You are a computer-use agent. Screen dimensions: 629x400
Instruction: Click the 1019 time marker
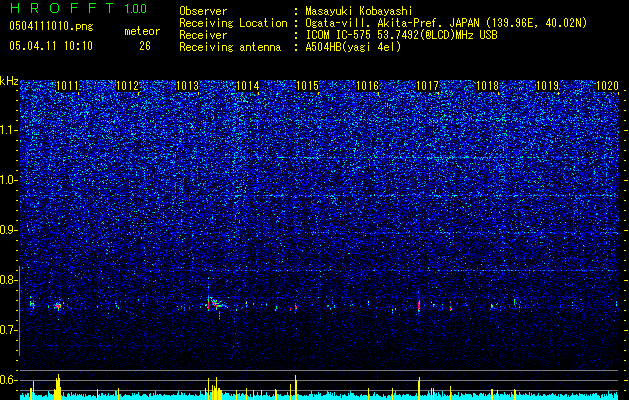point(547,86)
